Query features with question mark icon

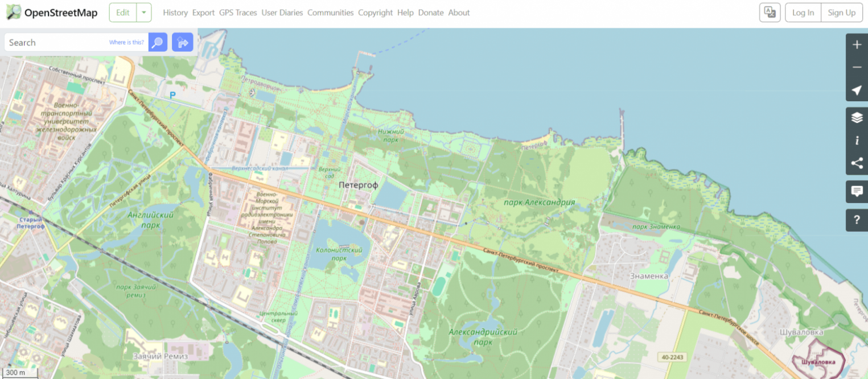coord(857,220)
